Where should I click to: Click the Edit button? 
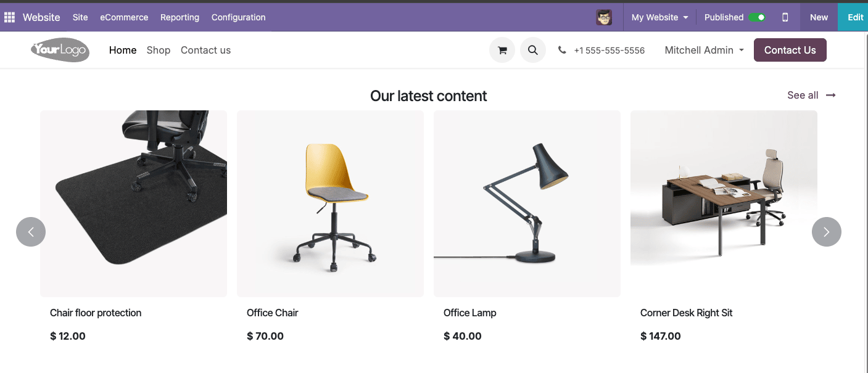click(855, 17)
